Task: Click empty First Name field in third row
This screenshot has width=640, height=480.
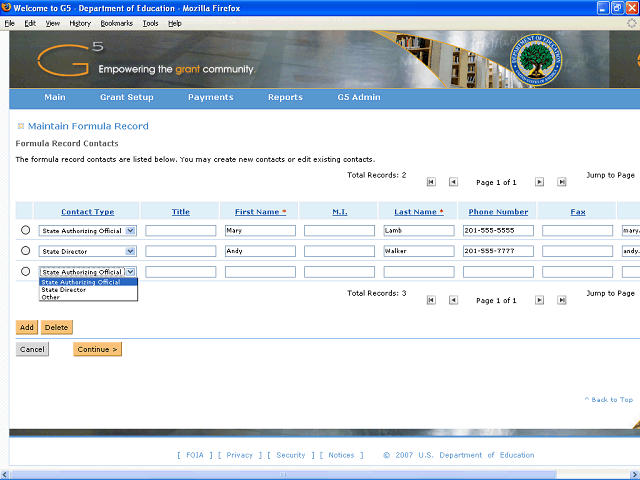Action: coord(260,272)
